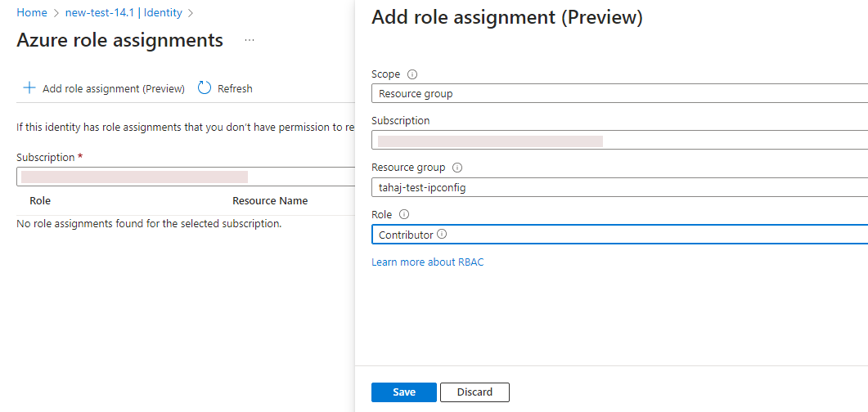This screenshot has height=412, width=868.
Task: Open the Subscription dropdown in the side panel
Action: click(619, 141)
